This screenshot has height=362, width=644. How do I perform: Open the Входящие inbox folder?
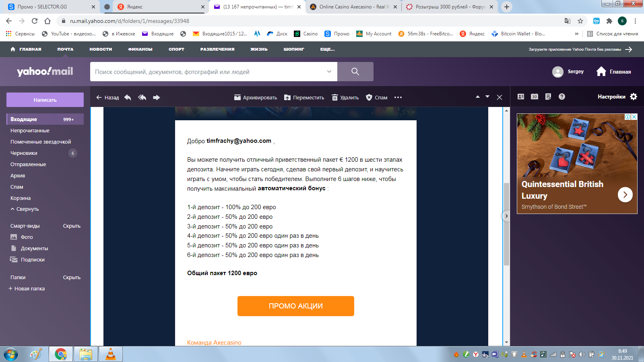45,119
